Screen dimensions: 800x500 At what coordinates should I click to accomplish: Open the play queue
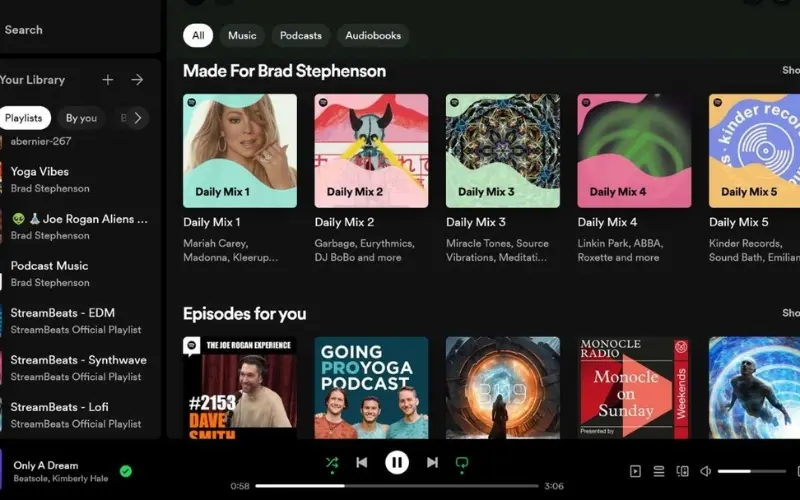(x=659, y=471)
